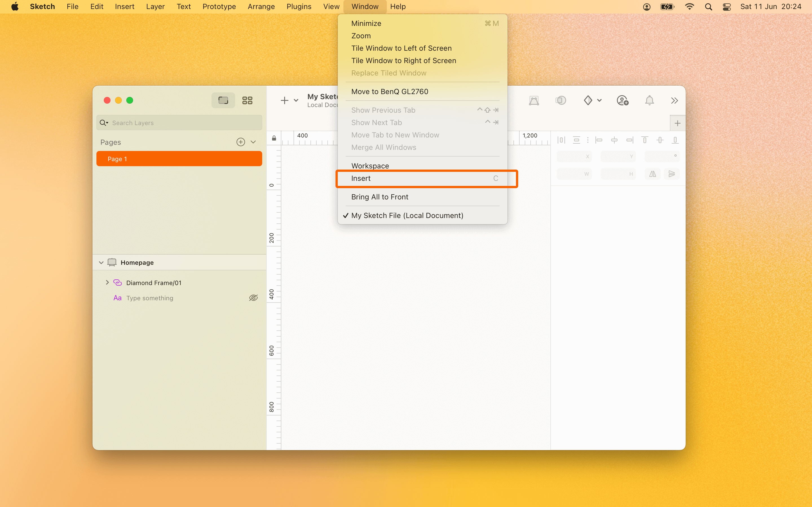Add a new page with the plus button
This screenshot has height=507, width=812.
(240, 141)
